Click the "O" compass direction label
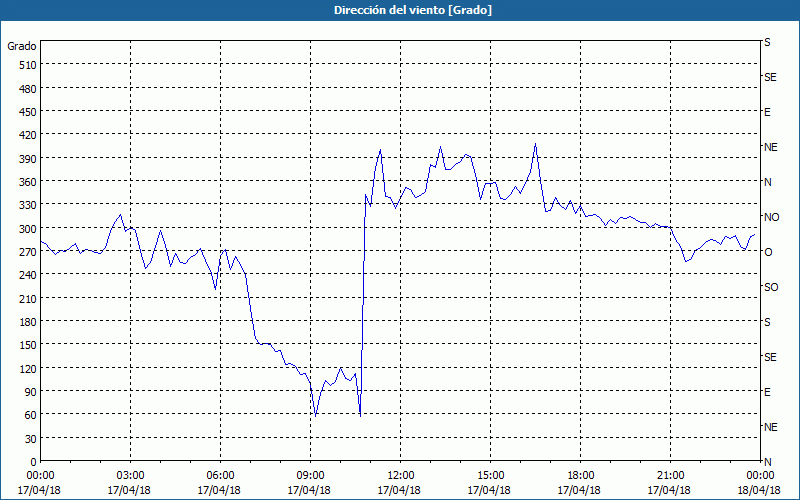 click(x=768, y=252)
